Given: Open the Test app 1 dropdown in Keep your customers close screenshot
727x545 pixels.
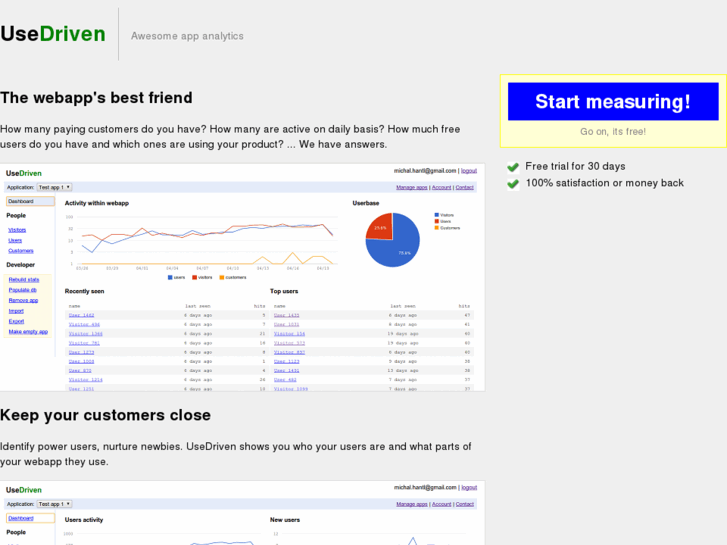Looking at the screenshot, I should 54,504.
